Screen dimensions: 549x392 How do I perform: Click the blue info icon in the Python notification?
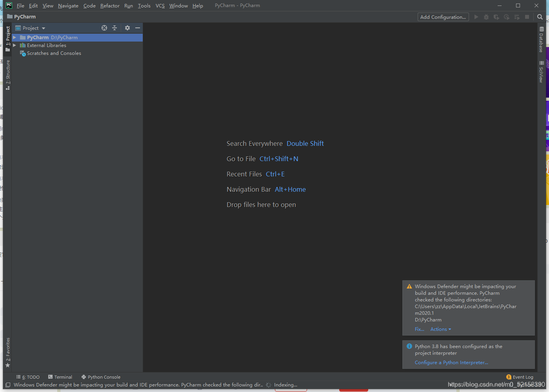tap(409, 347)
